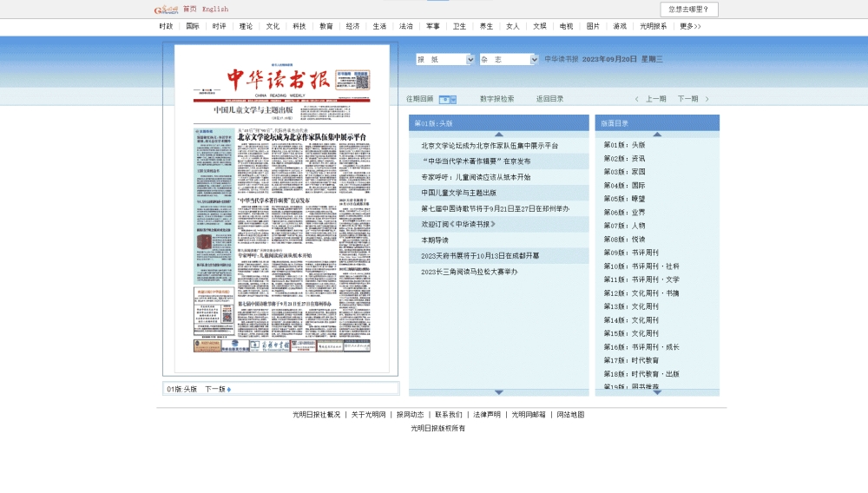Select 第05版:瞭望 in page index
The height and width of the screenshot is (493, 868).
[x=624, y=199]
